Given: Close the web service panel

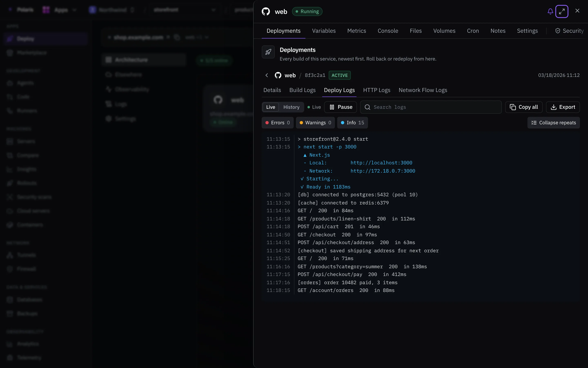Looking at the screenshot, I should pos(577,11).
